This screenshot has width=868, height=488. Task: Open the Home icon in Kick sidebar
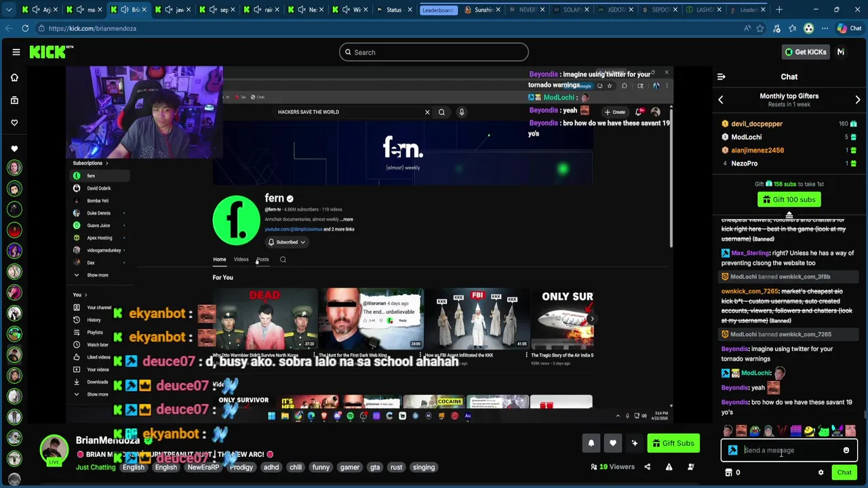click(x=14, y=77)
